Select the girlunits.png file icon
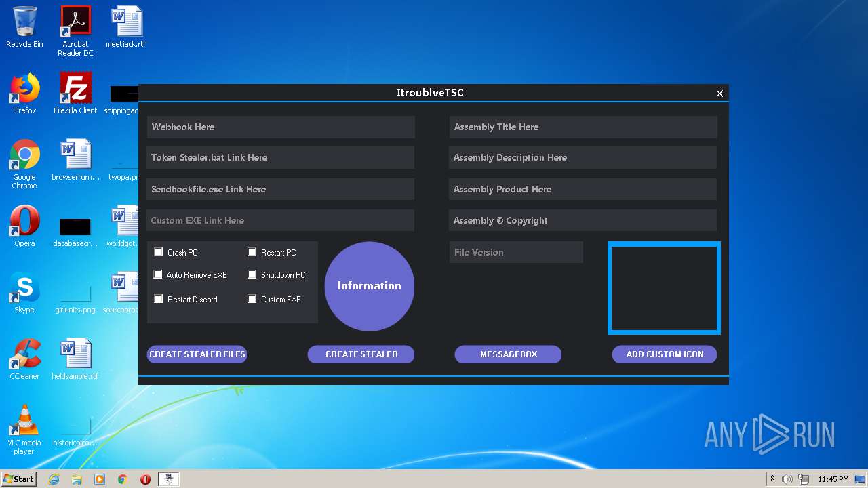 click(75, 298)
